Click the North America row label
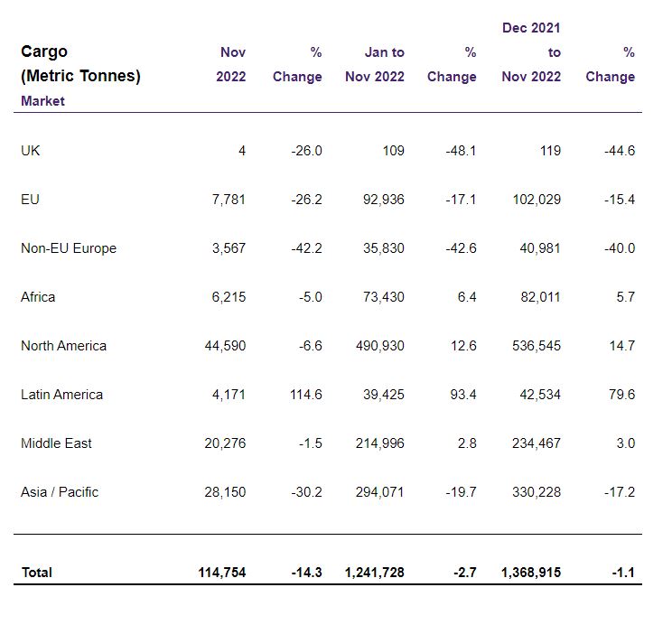This screenshot has height=634, width=672. coord(64,346)
